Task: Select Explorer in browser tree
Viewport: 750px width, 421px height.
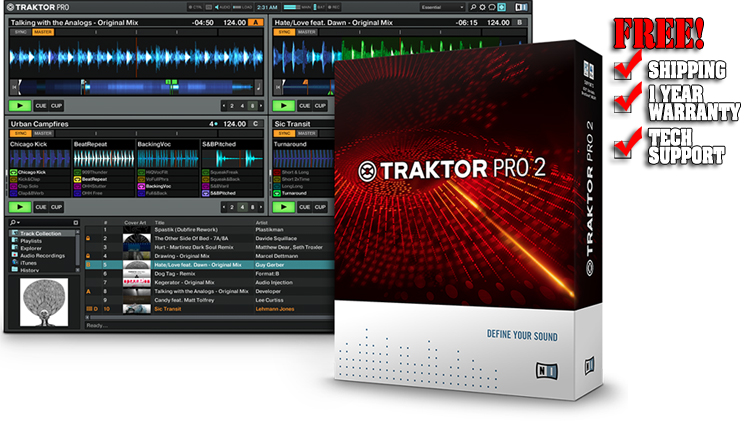Action: point(31,248)
